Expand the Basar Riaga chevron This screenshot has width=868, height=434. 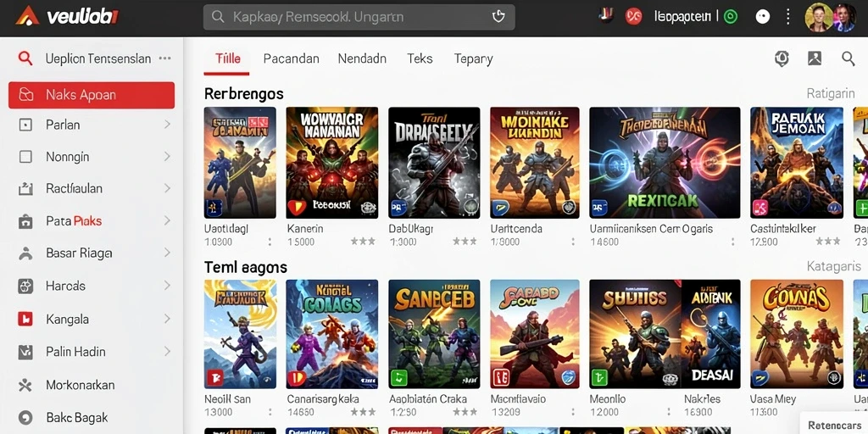click(167, 253)
